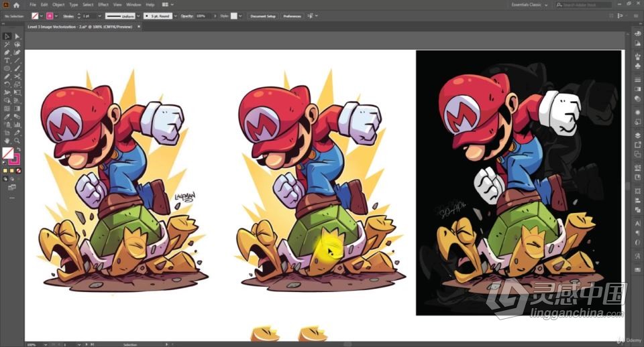
Task: Choose the Lasso tool
Action: 17,44
